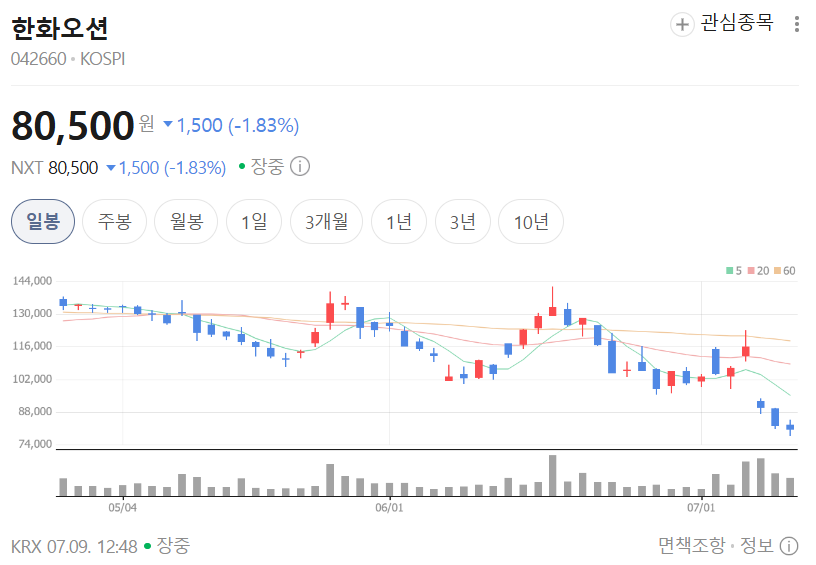
Task: Switch to the 월봉 chart tab
Action: click(186, 222)
